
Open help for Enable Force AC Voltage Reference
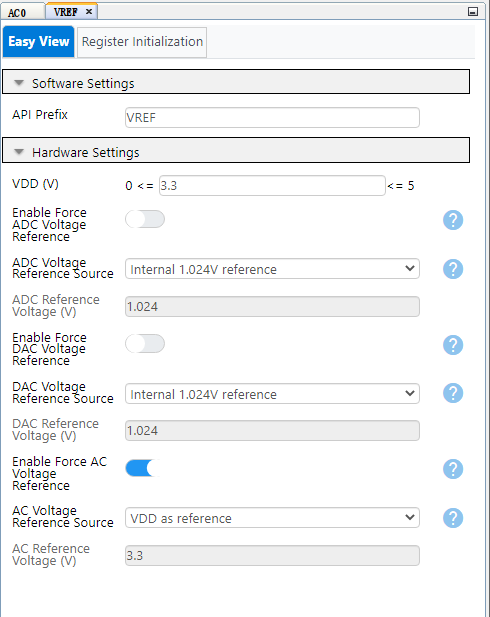(453, 469)
